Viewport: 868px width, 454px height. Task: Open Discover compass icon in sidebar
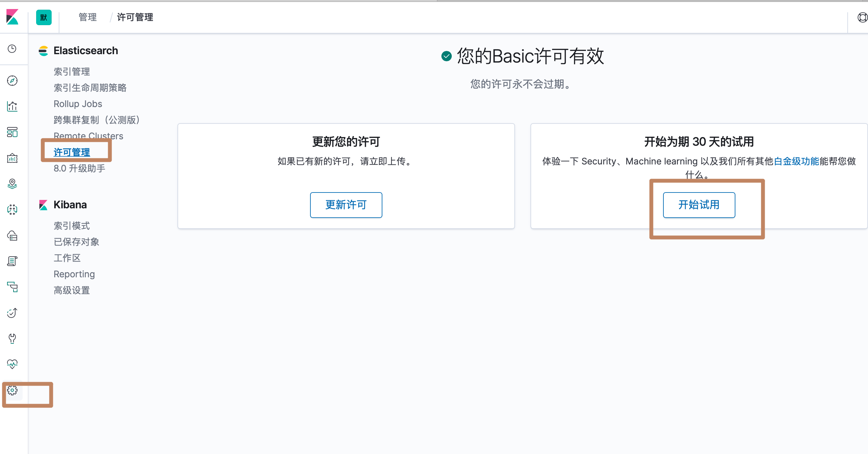tap(12, 81)
